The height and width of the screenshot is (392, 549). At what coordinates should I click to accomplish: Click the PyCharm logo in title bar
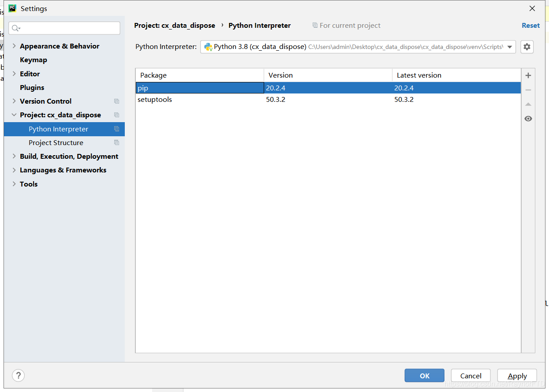12,8
